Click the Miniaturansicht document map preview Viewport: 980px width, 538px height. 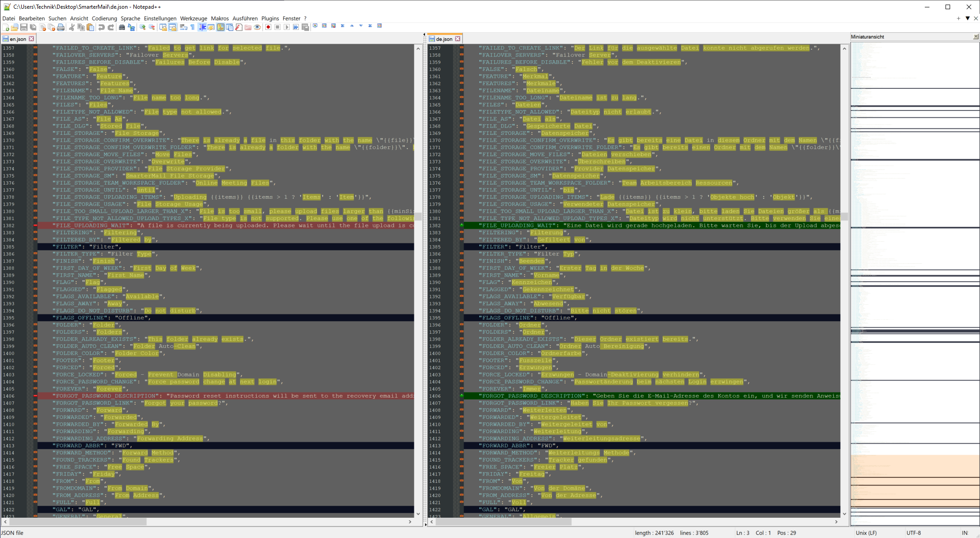pyautogui.click(x=915, y=283)
